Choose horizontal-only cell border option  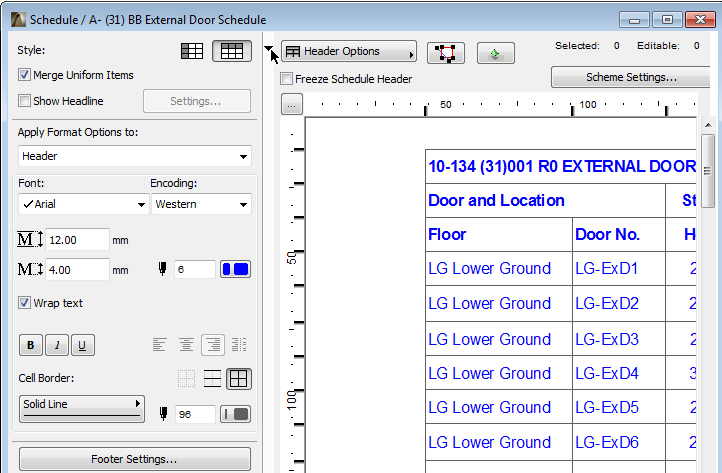(212, 379)
